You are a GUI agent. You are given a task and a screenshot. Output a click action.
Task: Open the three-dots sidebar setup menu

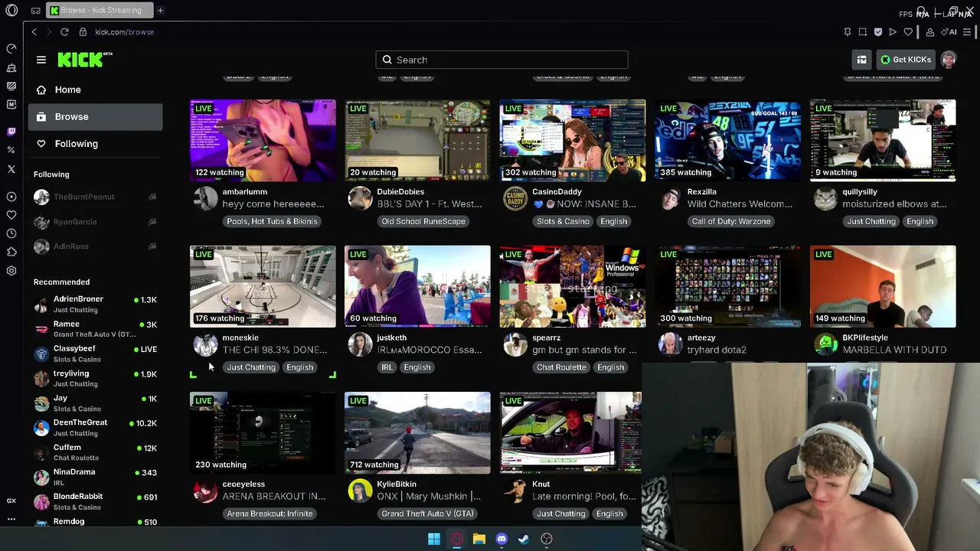pyautogui.click(x=11, y=519)
